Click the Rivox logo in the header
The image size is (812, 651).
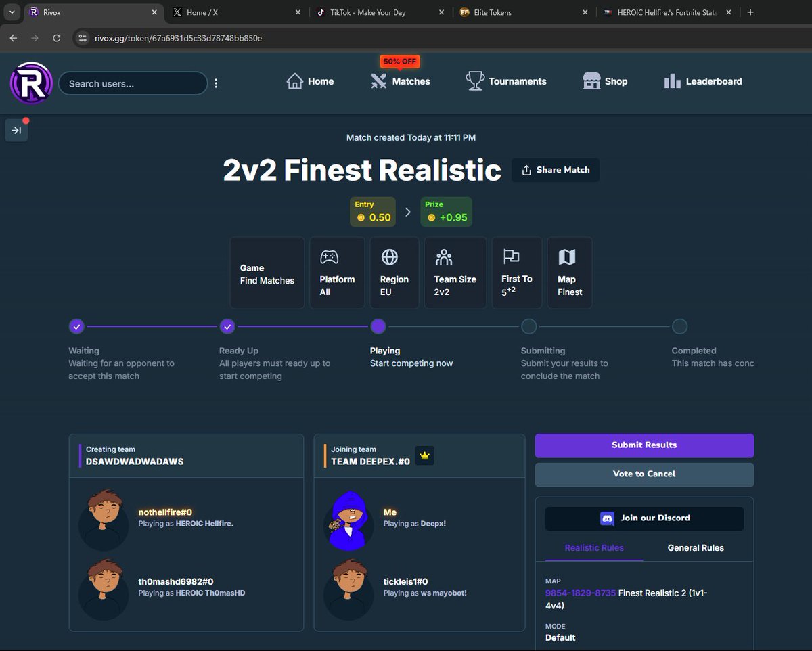tap(31, 83)
